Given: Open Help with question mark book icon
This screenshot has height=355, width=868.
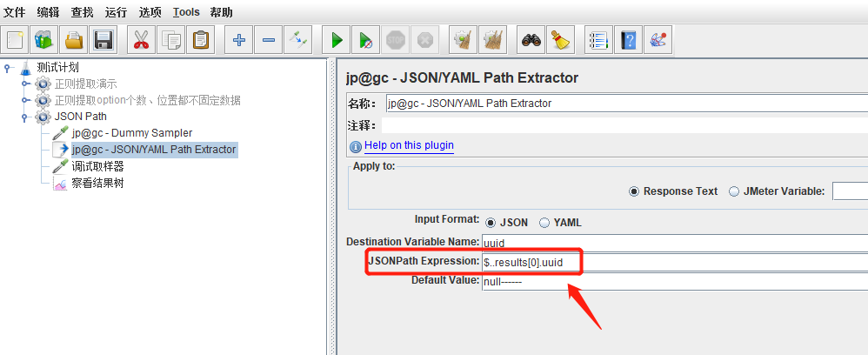Looking at the screenshot, I should [x=628, y=40].
